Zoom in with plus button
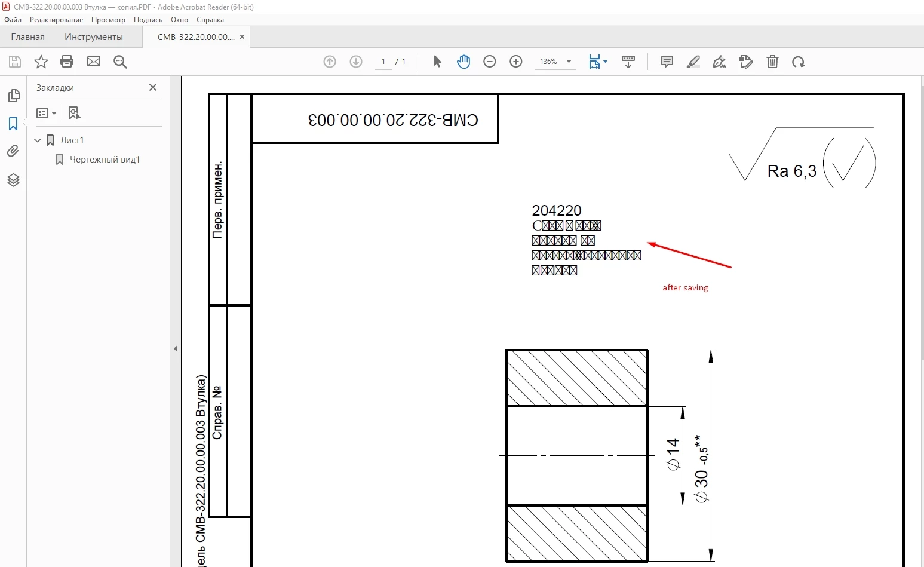Viewport: 924px width, 567px height. click(516, 62)
